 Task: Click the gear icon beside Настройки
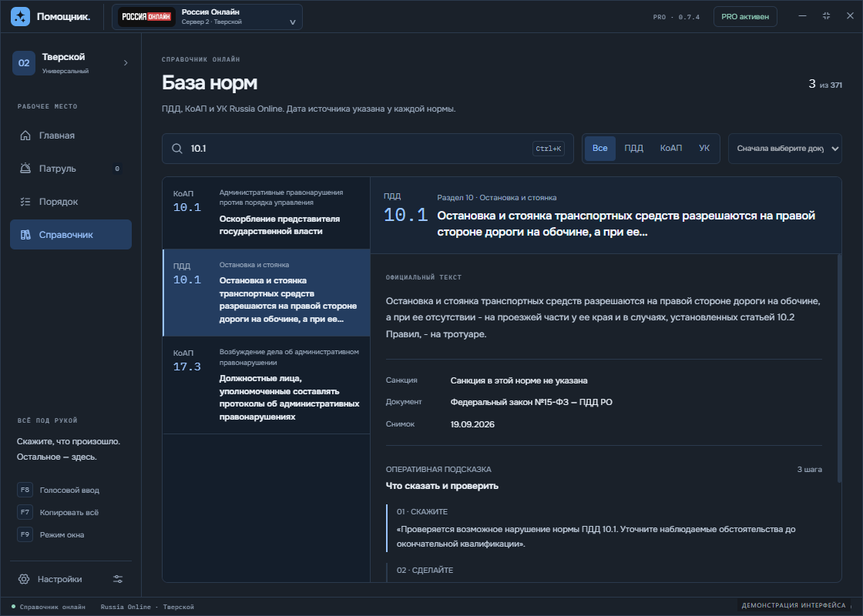(24, 579)
